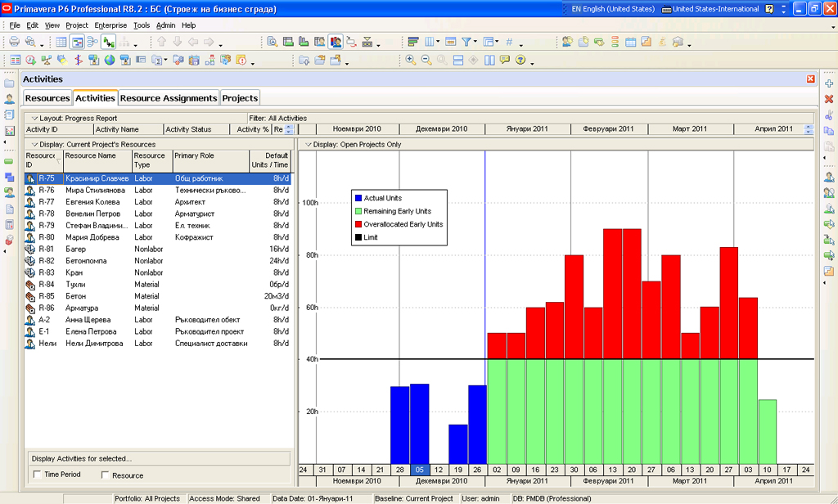This screenshot has height=504, width=838.
Task: Click the Filter funnel icon
Action: pyautogui.click(x=466, y=42)
